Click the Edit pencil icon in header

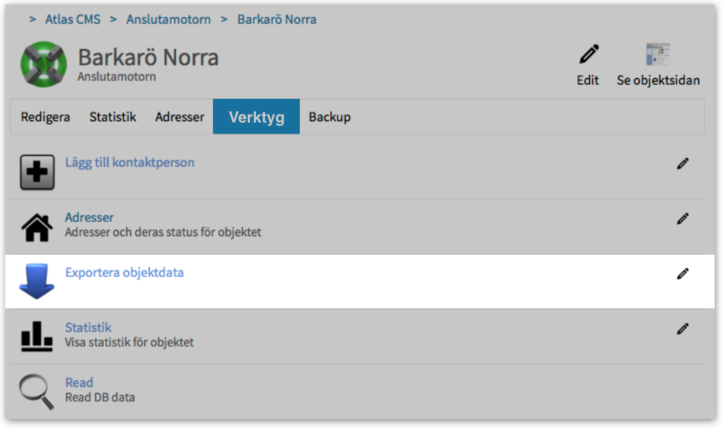click(588, 55)
